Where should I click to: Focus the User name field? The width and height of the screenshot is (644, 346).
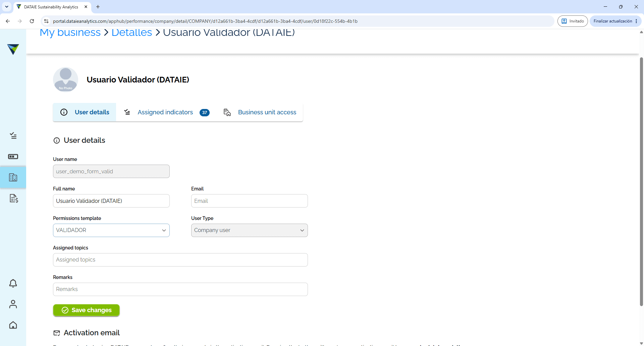(x=111, y=171)
